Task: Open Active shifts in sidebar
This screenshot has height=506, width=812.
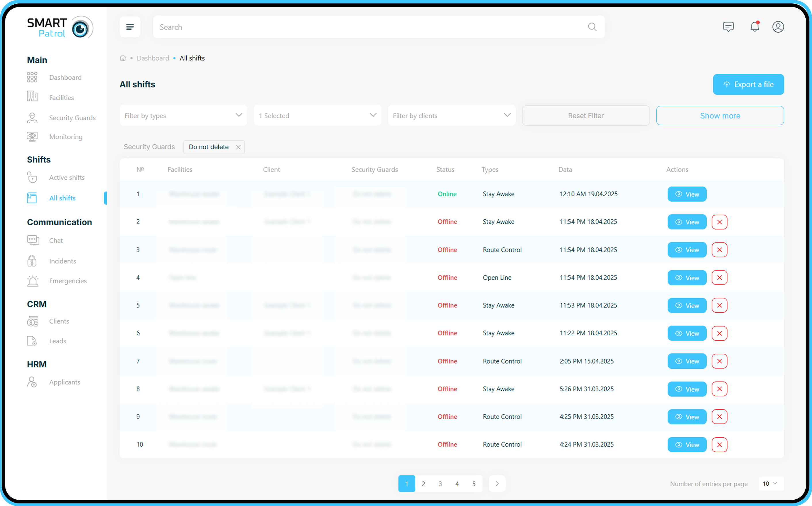Action: pyautogui.click(x=67, y=178)
